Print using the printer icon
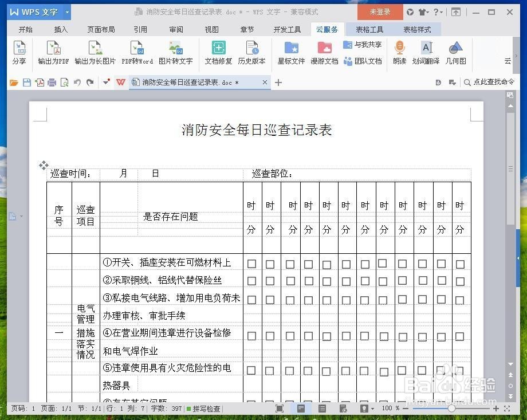This screenshot has width=527, height=420. pyautogui.click(x=52, y=83)
